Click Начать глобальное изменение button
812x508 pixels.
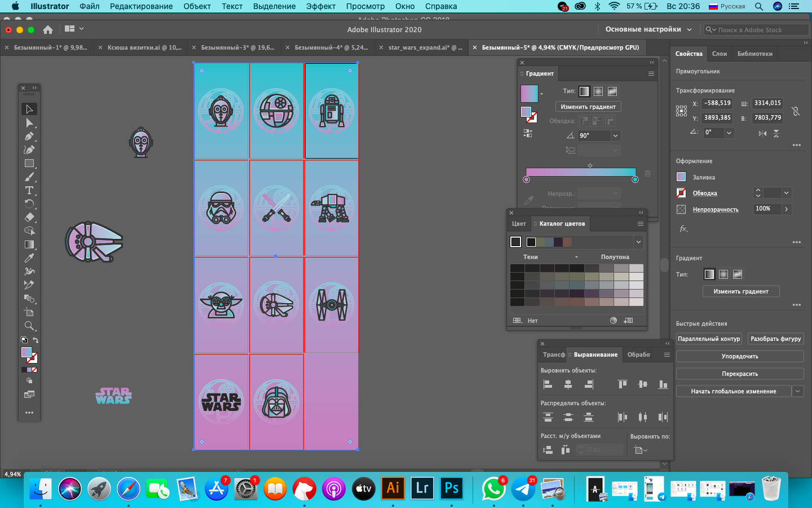(x=734, y=391)
